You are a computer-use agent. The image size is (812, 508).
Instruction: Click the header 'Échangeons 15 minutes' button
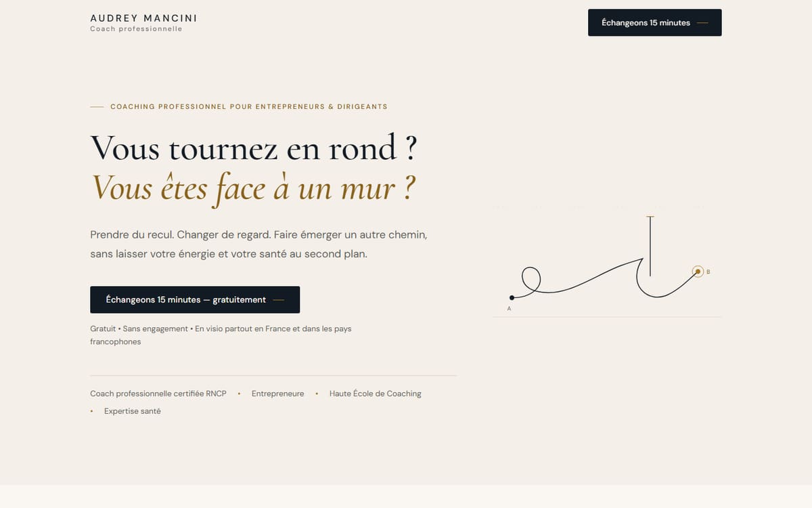(x=654, y=22)
